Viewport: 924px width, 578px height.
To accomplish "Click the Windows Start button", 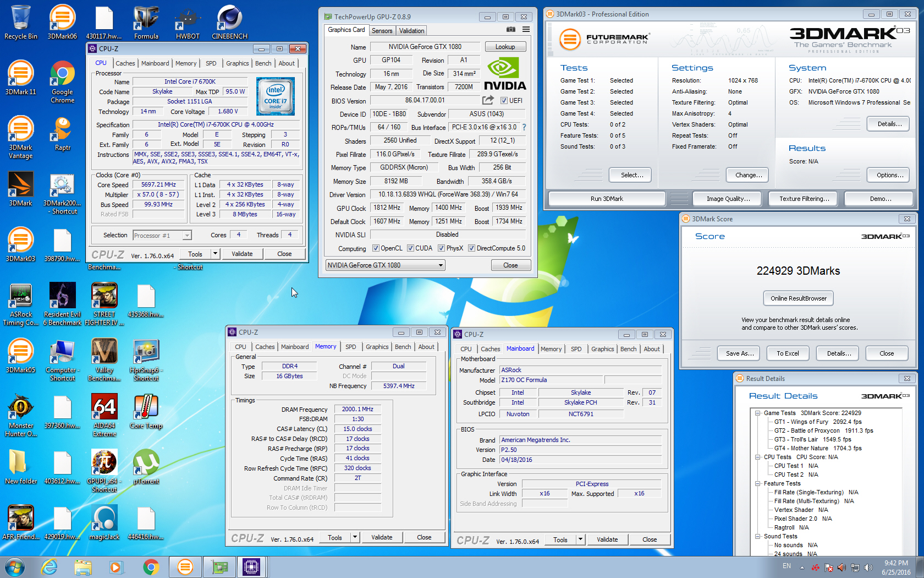I will coord(15,566).
